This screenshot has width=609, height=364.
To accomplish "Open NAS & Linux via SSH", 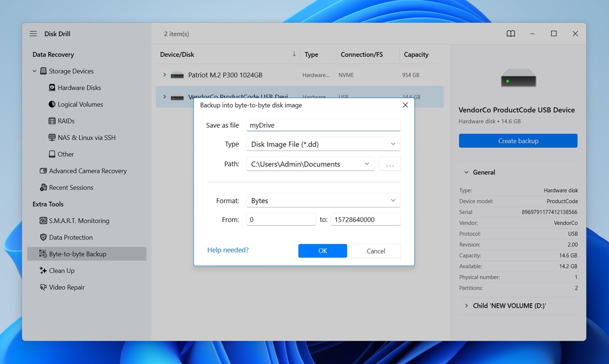I will (x=87, y=137).
